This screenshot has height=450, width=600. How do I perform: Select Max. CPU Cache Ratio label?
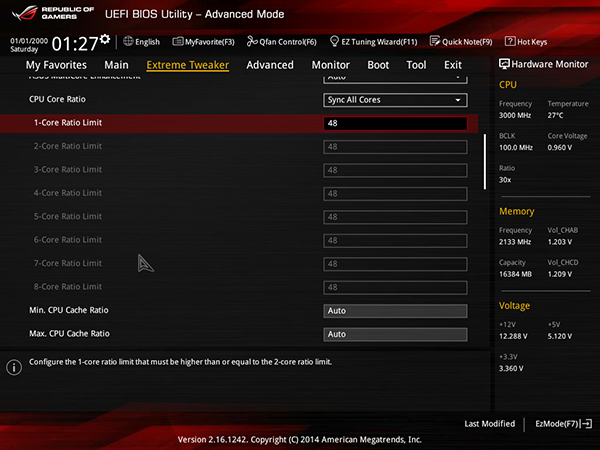pyautogui.click(x=69, y=334)
